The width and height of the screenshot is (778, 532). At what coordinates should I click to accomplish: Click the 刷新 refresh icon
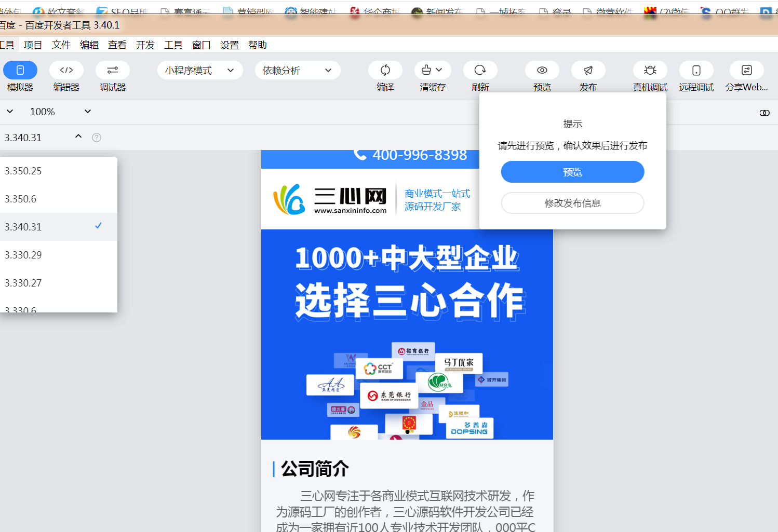480,70
